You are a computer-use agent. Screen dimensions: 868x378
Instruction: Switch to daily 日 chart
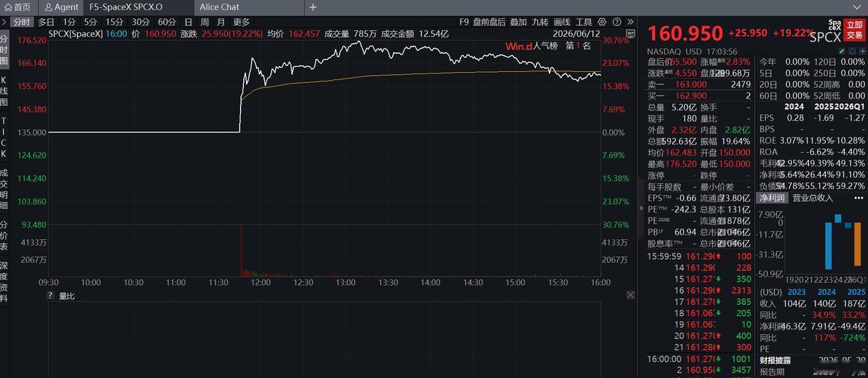187,22
